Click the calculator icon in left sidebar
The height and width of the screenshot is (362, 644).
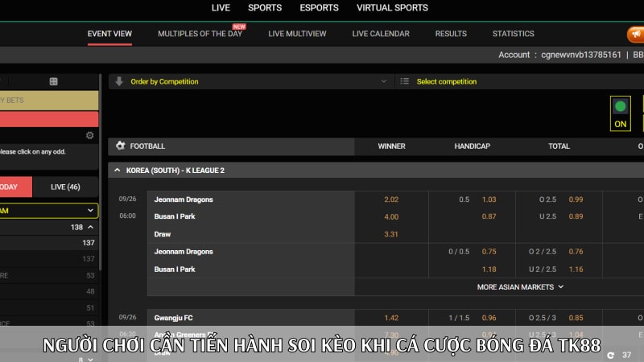(53, 81)
